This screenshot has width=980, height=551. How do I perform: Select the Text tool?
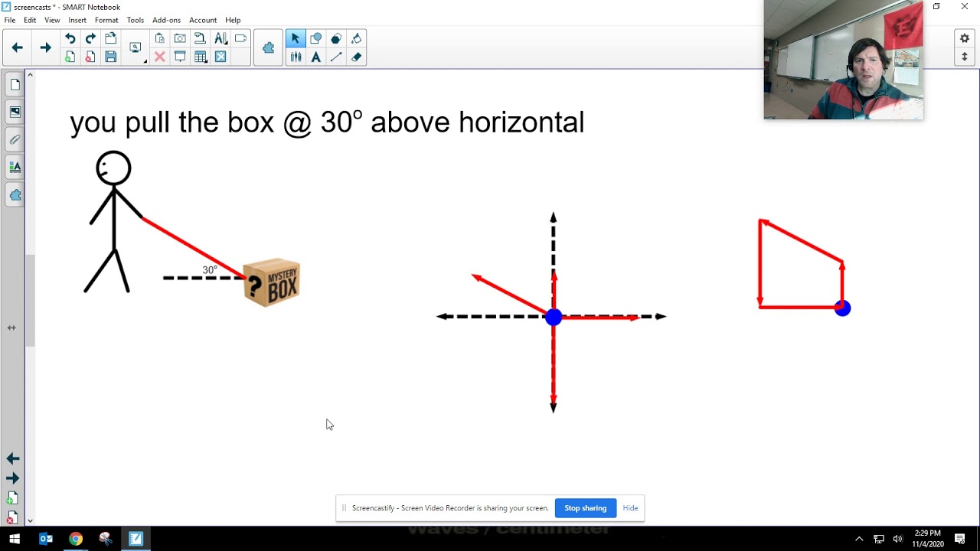(x=315, y=57)
